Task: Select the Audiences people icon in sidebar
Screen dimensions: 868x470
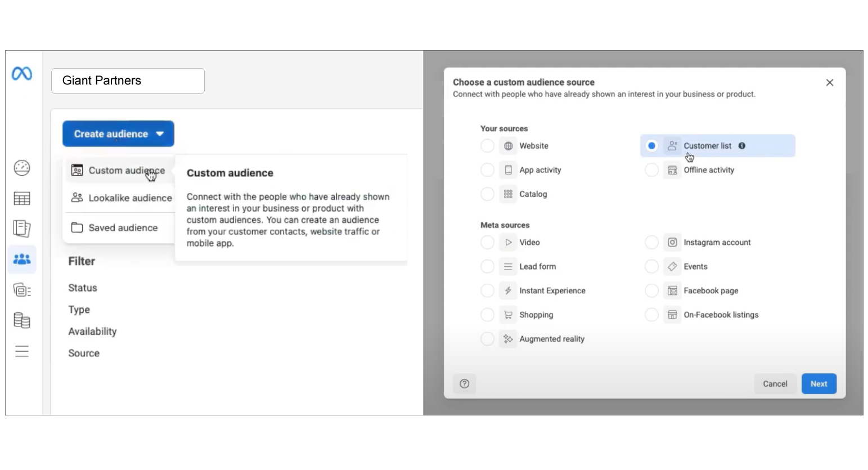Action: 22,259
